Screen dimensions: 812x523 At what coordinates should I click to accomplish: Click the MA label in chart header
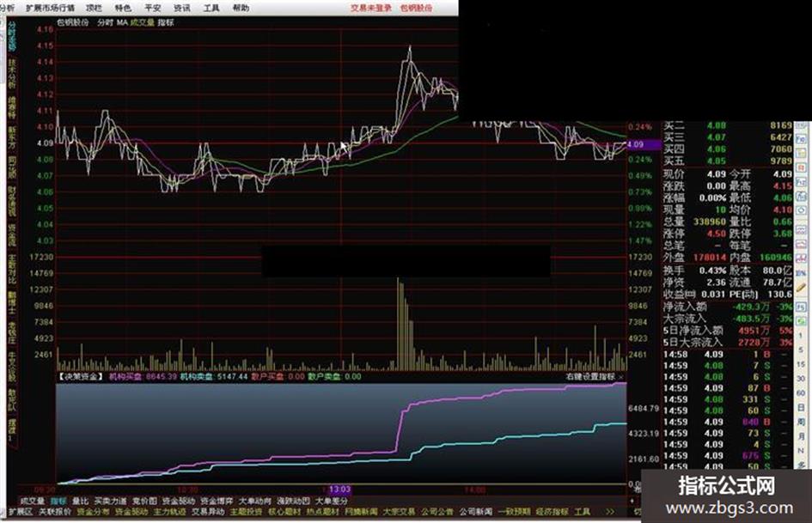tap(122, 22)
